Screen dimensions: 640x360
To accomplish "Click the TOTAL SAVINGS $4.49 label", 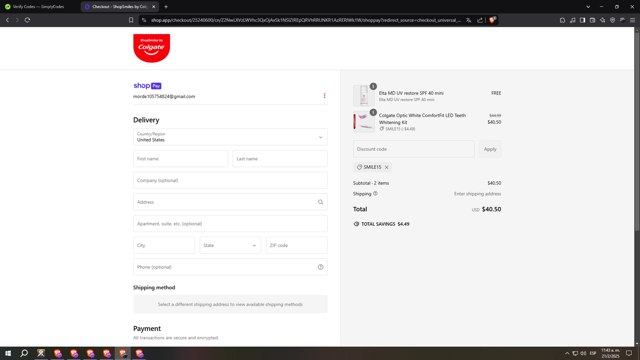I will [381, 224].
